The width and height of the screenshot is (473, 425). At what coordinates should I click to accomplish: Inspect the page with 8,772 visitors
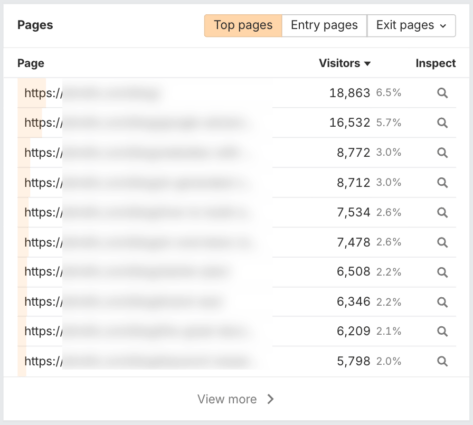[x=442, y=153]
